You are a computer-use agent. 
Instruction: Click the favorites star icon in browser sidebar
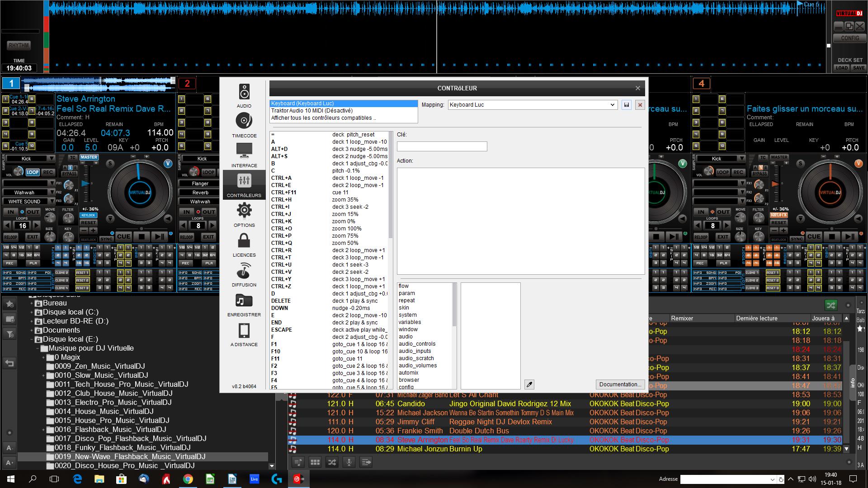(x=10, y=305)
